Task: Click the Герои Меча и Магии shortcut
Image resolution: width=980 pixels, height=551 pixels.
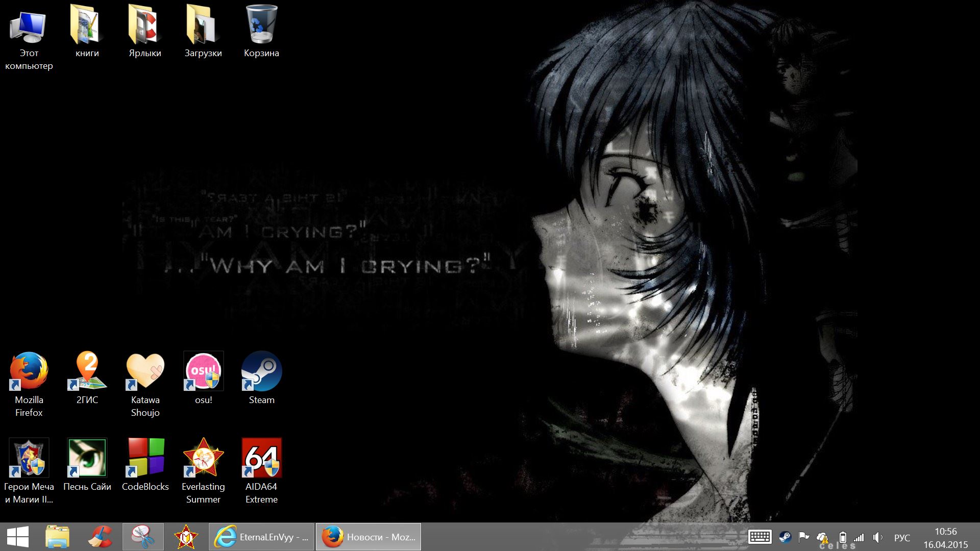Action: click(x=29, y=458)
